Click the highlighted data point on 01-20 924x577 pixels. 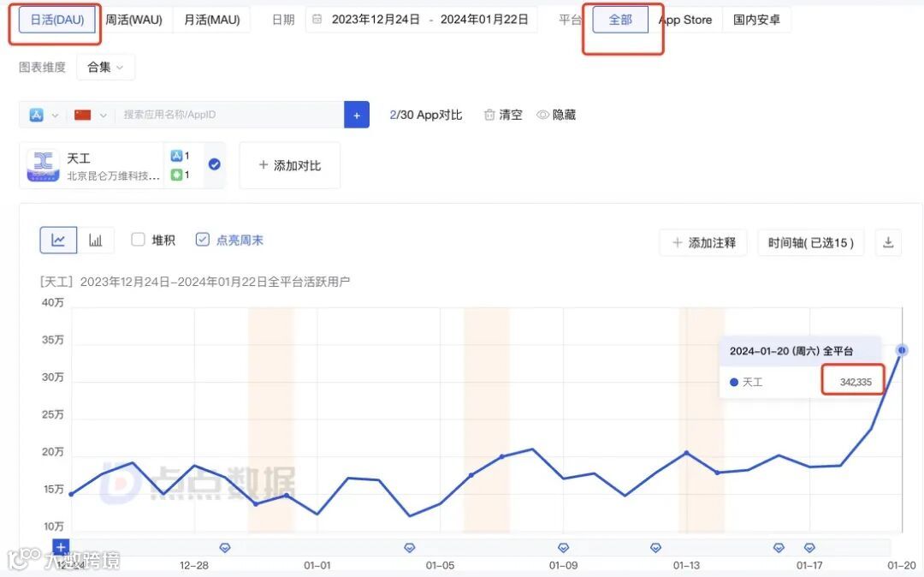coord(902,350)
